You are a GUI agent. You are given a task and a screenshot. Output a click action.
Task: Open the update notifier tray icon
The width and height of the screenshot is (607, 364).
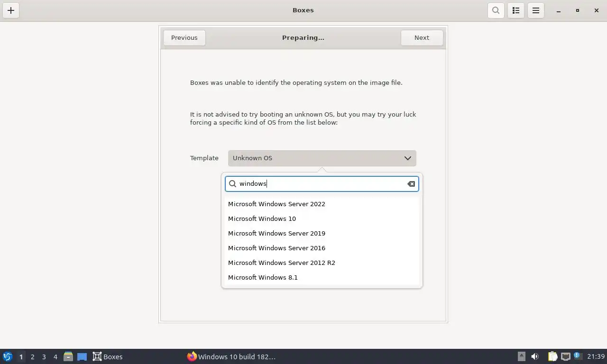(x=577, y=356)
